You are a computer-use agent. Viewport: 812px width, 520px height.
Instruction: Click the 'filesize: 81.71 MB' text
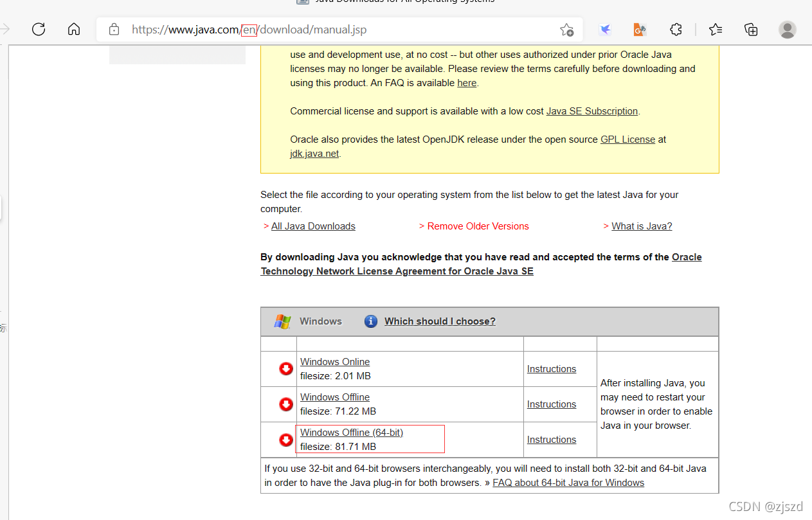pyautogui.click(x=338, y=447)
